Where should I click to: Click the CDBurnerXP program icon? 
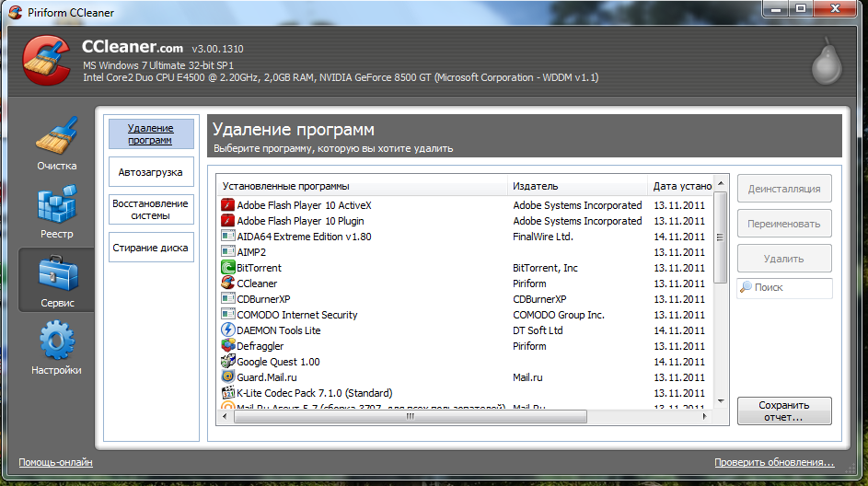[x=227, y=299]
